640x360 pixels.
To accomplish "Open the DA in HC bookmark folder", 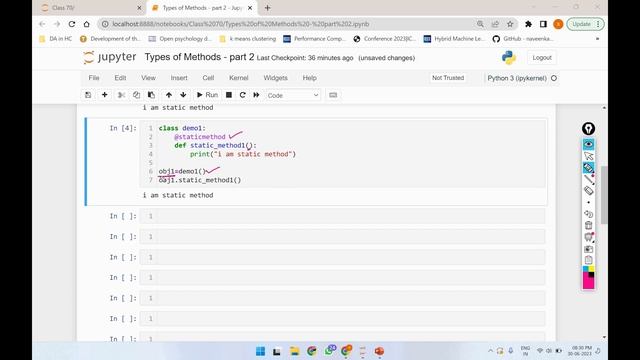I will click(56, 39).
